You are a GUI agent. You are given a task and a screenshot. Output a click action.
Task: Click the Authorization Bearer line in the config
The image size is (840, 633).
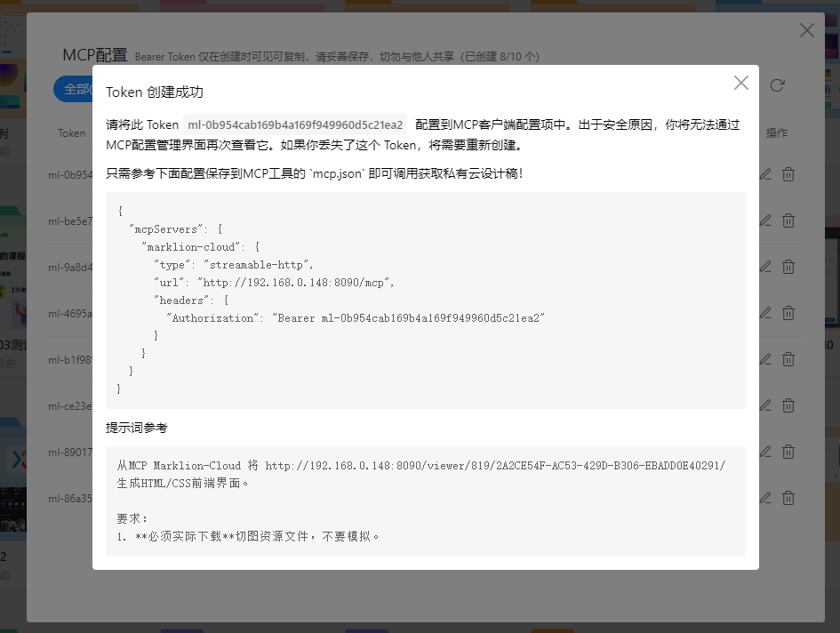(357, 318)
